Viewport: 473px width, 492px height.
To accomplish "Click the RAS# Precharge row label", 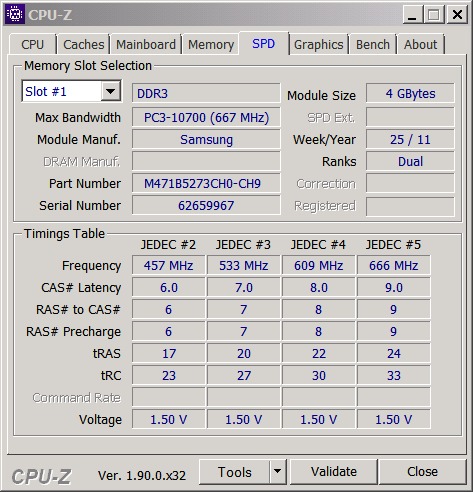I will (73, 332).
